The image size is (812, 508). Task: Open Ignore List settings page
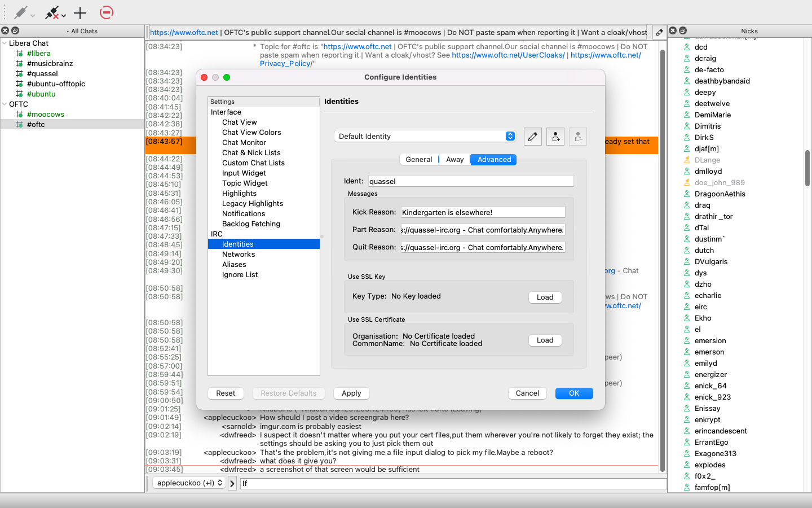[240, 274]
